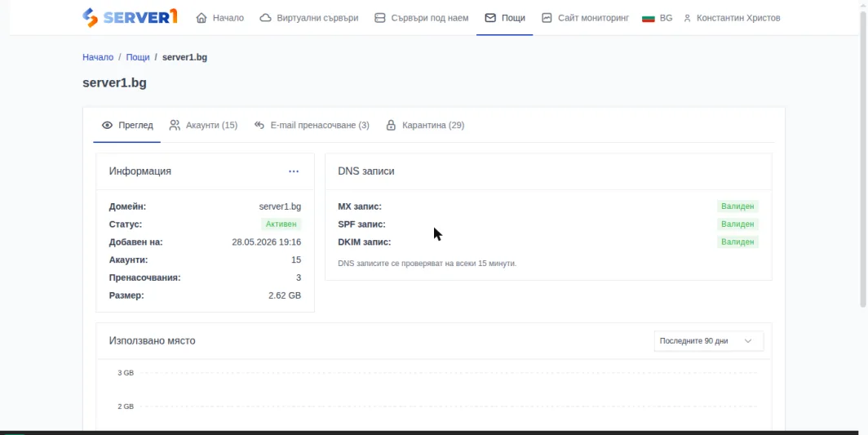This screenshot has width=868, height=435.
Task: Go to Начало in top navigation
Action: [220, 18]
